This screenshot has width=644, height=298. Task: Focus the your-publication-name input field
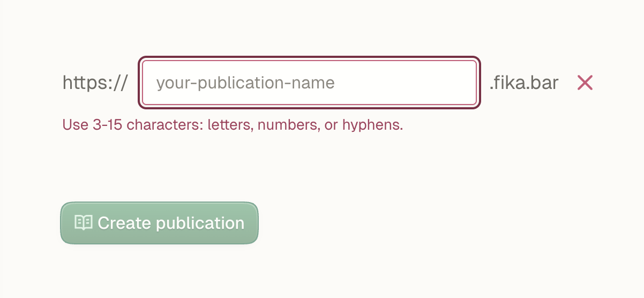coord(309,83)
